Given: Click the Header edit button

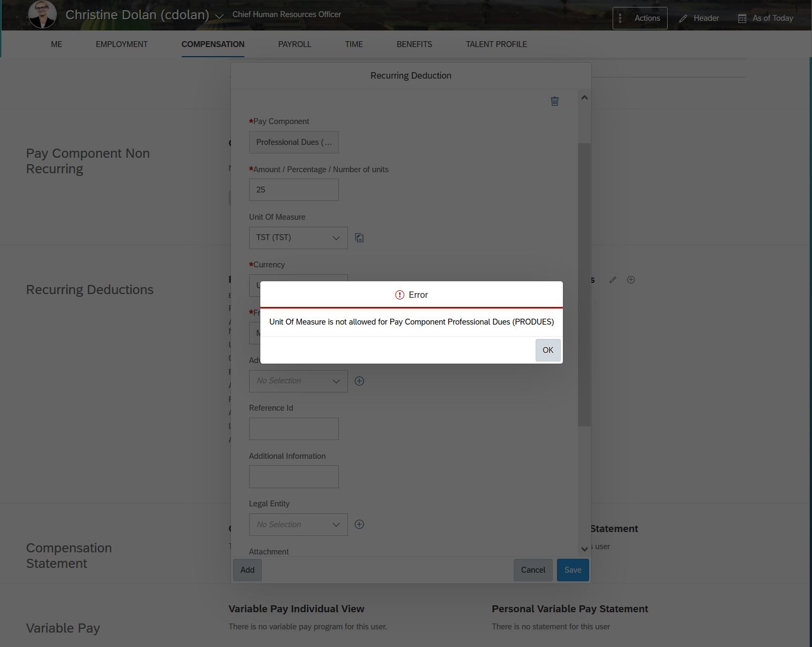Looking at the screenshot, I should click(699, 18).
